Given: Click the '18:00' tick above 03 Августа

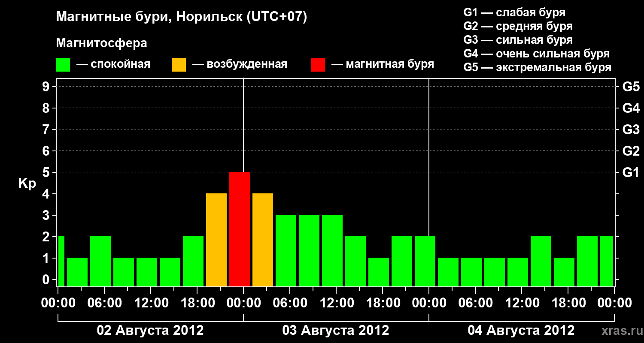Looking at the screenshot, I should point(383,303).
